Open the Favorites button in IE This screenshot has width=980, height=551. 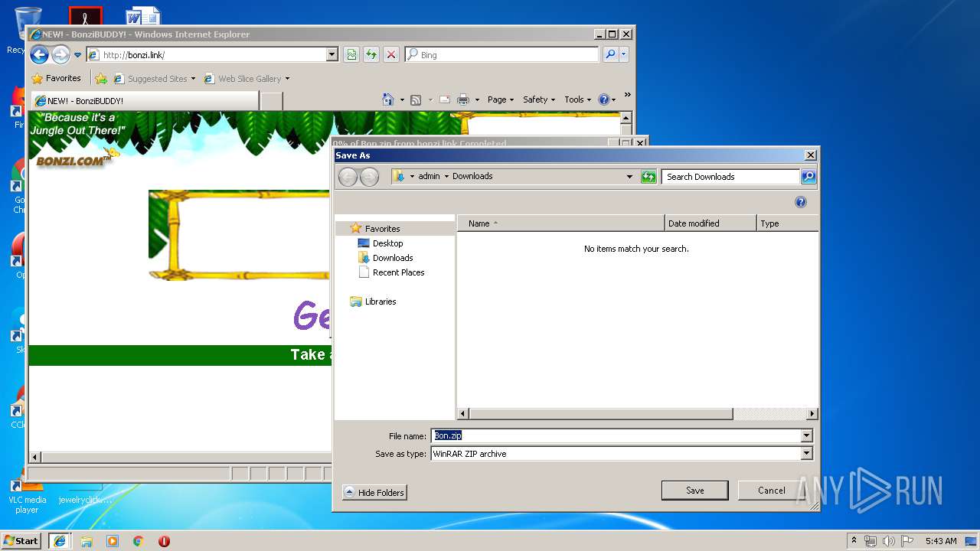point(56,78)
